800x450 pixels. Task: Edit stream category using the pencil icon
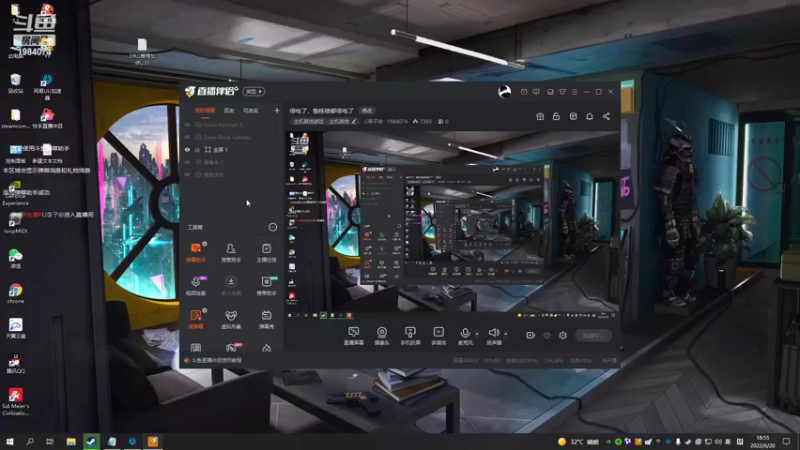pos(354,121)
